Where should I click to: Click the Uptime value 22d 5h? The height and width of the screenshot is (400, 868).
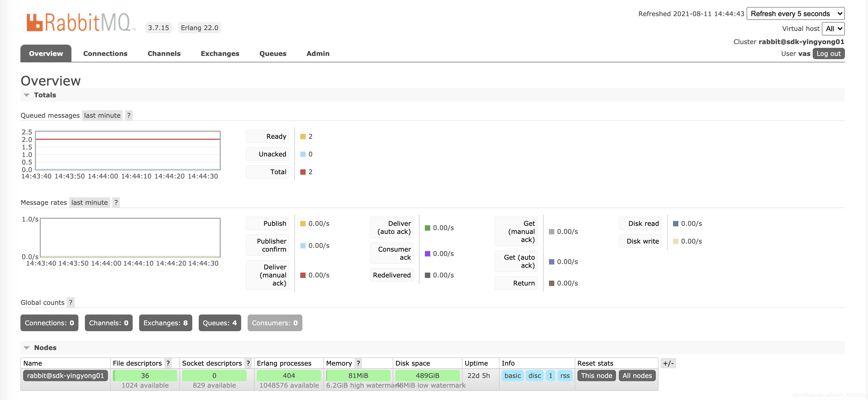[x=479, y=376]
